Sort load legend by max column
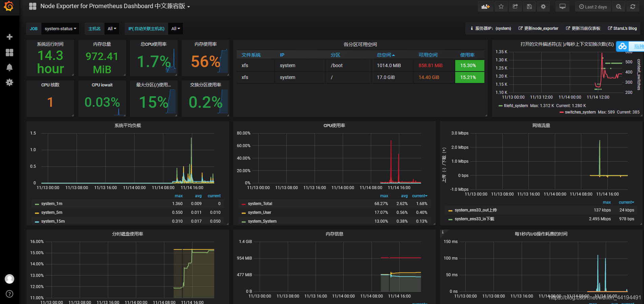Viewport: 644px width, 304px height. coord(179,196)
